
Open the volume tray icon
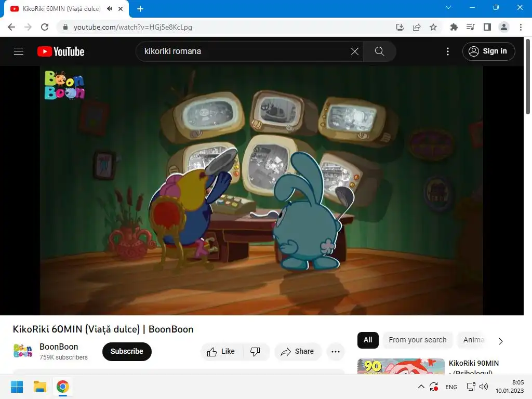[x=484, y=387]
